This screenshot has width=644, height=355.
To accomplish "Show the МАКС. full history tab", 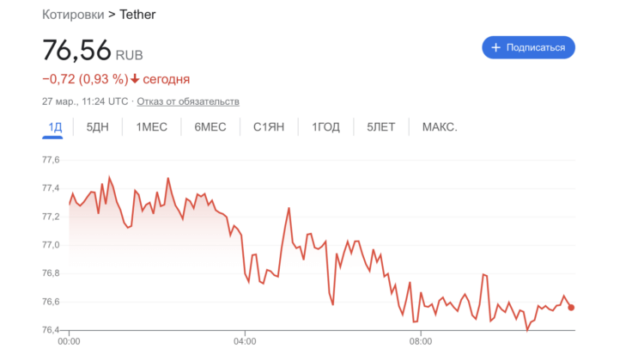I will click(x=440, y=127).
